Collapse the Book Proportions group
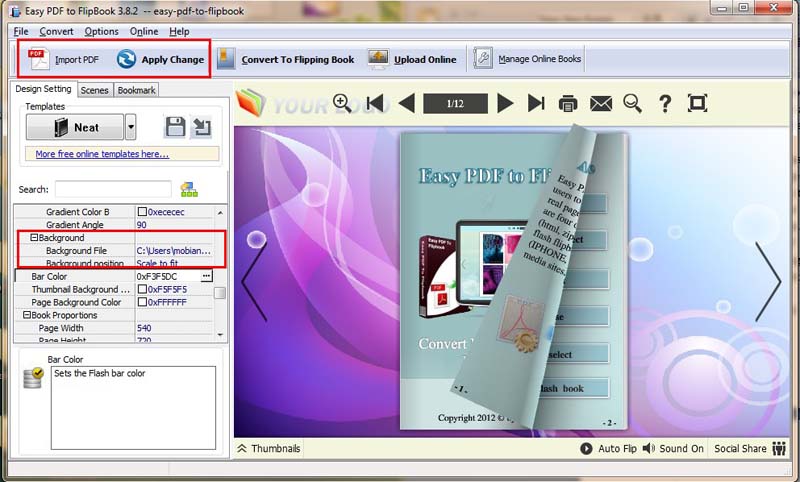Screen dimensions: 800x482 click(x=27, y=315)
